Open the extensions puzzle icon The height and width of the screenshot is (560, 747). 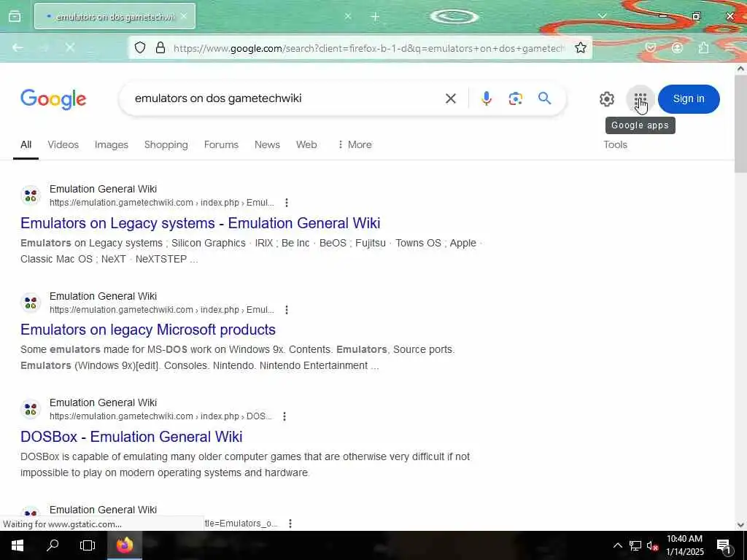click(x=704, y=47)
